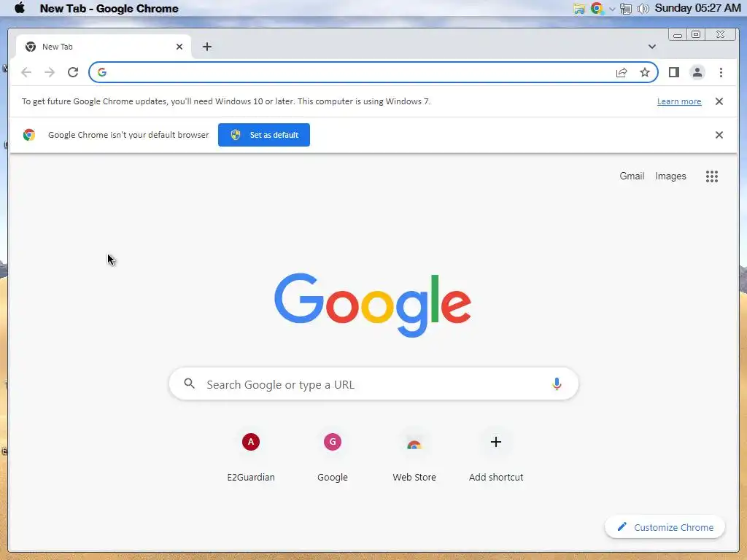Expand the hidden tray icons chevron

612,9
